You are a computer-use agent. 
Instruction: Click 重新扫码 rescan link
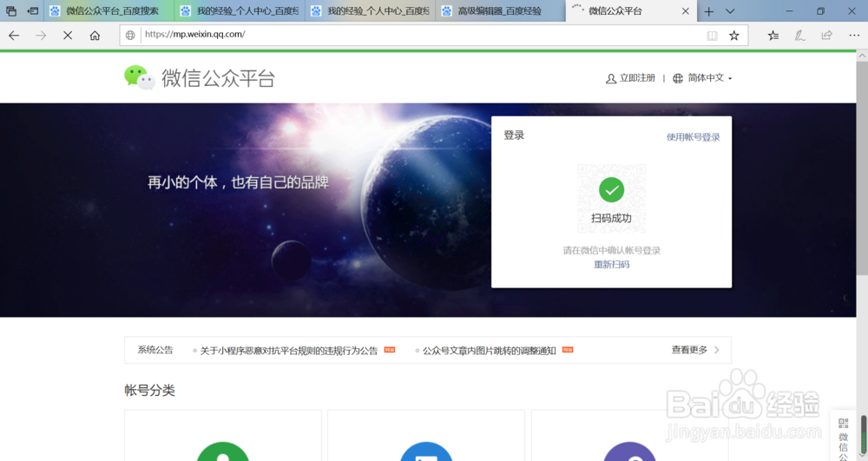pos(612,265)
